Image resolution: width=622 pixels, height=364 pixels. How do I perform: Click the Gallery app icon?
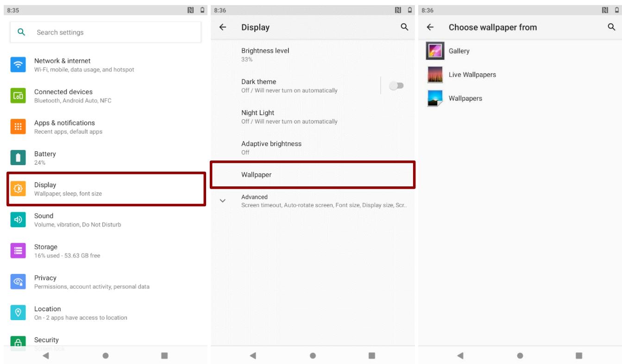coord(435,51)
